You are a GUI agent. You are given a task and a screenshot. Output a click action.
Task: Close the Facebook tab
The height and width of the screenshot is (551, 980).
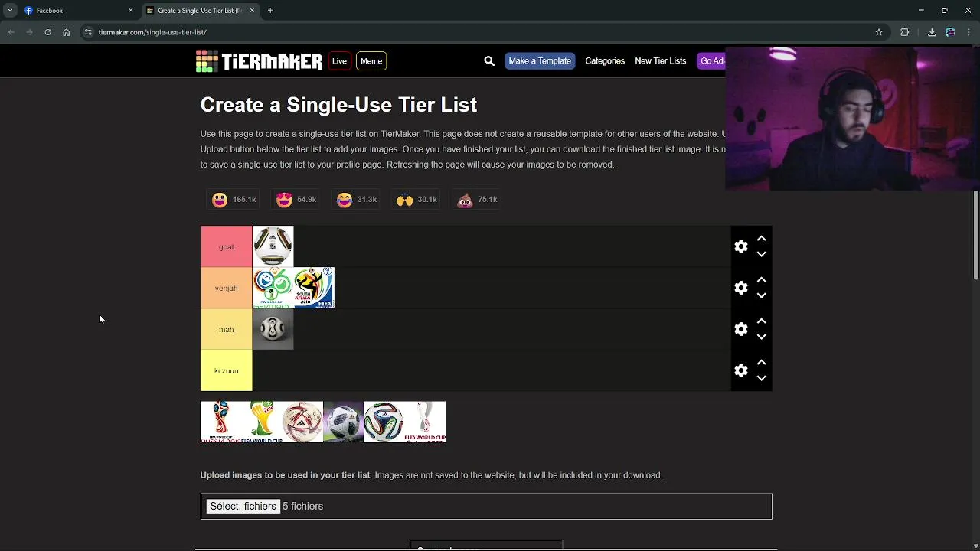[x=130, y=11]
